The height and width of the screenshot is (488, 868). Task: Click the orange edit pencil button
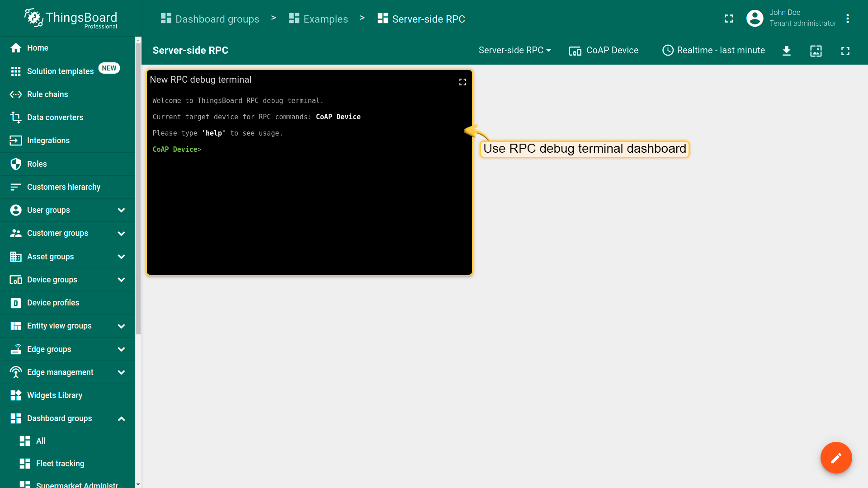click(x=836, y=458)
